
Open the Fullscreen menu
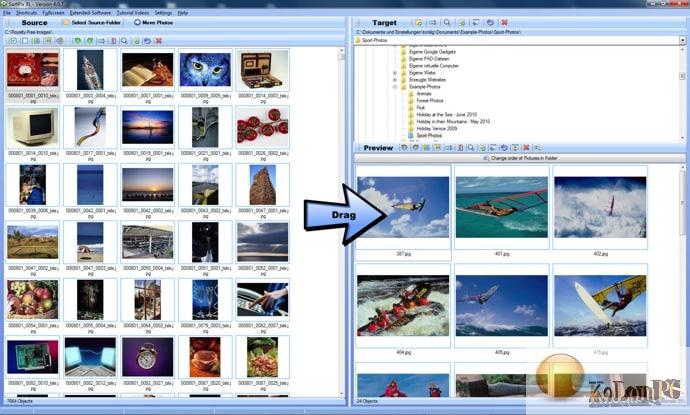pyautogui.click(x=53, y=13)
